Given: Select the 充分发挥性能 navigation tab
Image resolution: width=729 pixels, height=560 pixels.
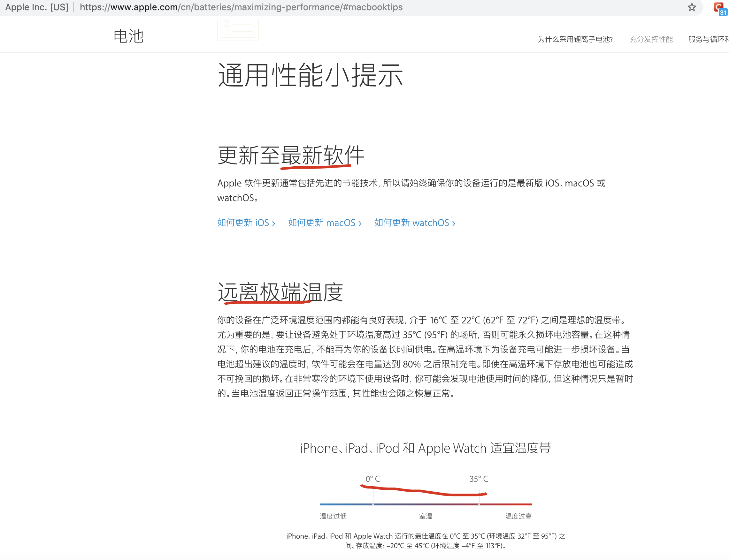Looking at the screenshot, I should click(651, 39).
